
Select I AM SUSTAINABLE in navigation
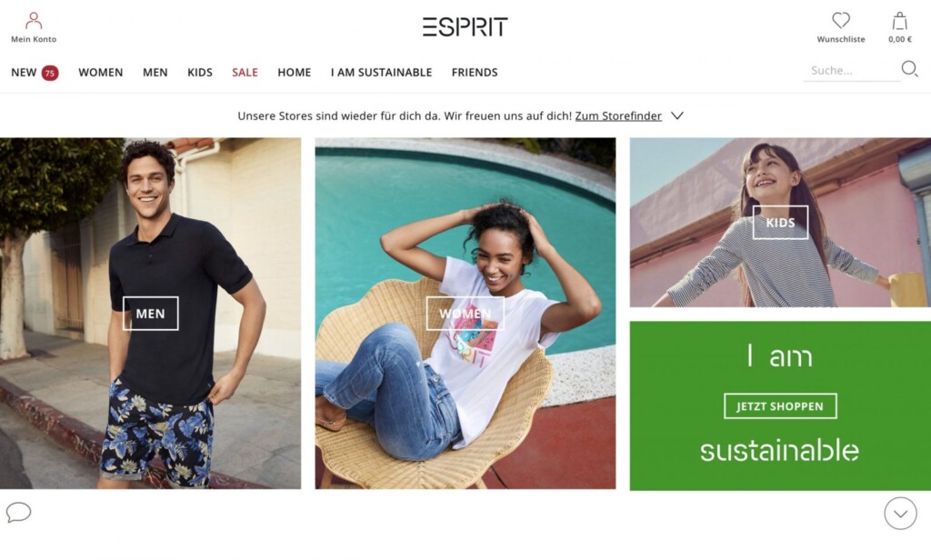(381, 73)
